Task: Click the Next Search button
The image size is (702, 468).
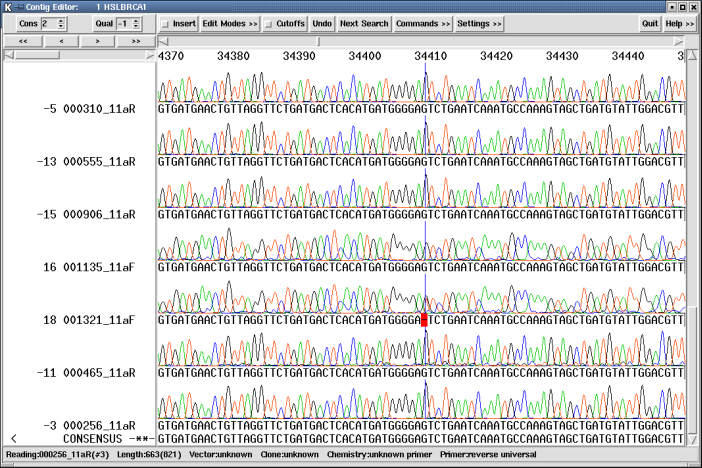Action: [364, 23]
